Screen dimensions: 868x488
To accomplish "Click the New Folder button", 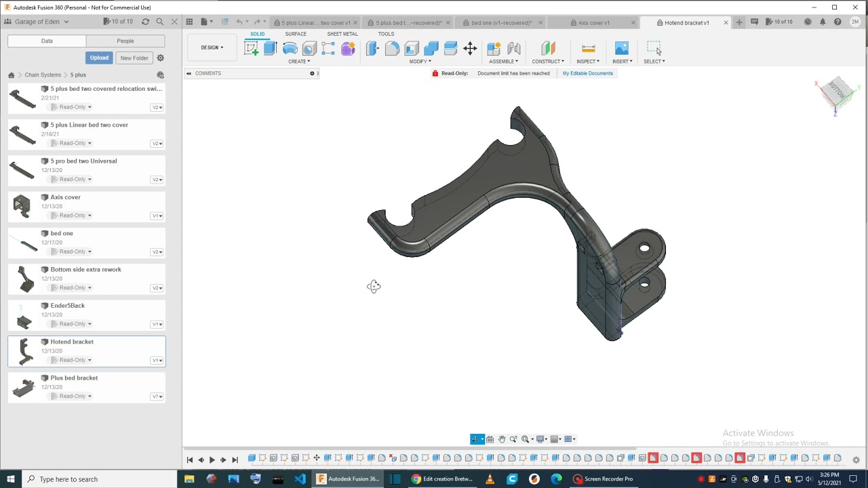I will point(134,58).
